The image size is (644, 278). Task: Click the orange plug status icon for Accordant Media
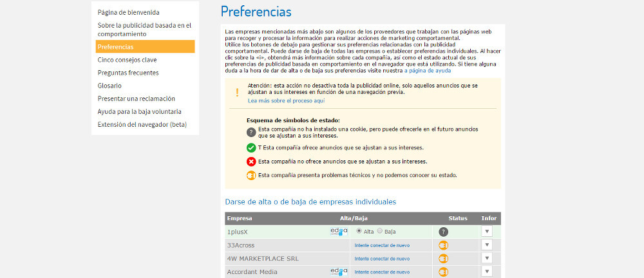443,272
